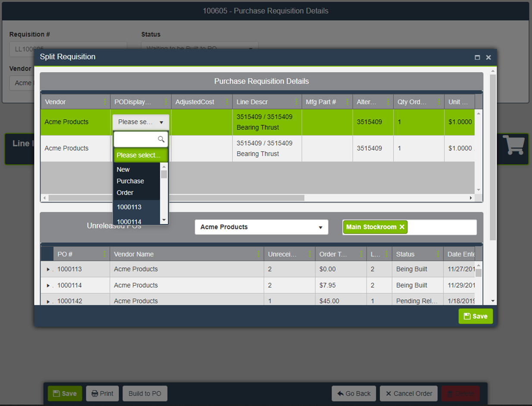532x406 pixels.
Task: Expand row for PO 1000114
Action: coord(48,285)
